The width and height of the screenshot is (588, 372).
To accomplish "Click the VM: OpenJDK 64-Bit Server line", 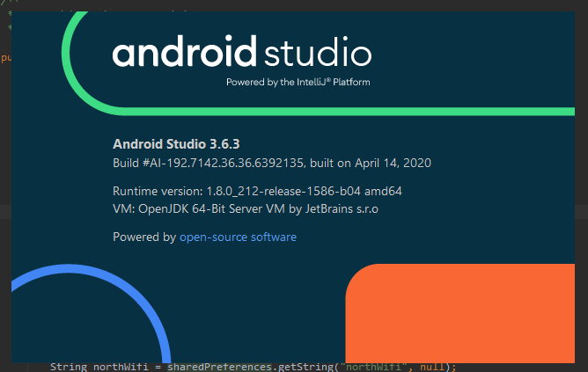I will tap(246, 208).
